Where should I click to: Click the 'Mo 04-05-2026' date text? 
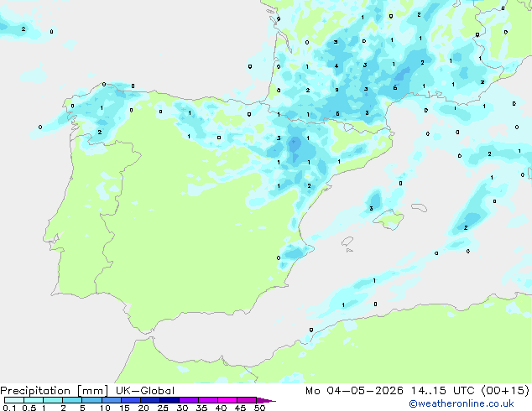[355, 391]
